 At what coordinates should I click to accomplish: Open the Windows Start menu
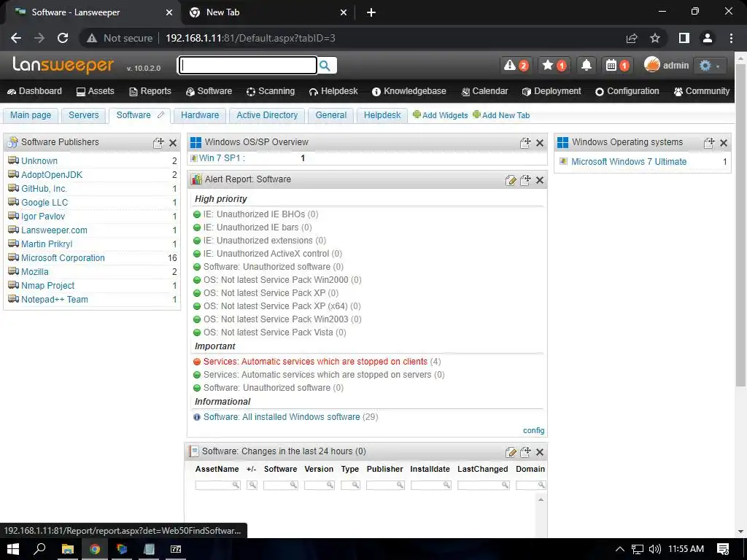tap(13, 549)
